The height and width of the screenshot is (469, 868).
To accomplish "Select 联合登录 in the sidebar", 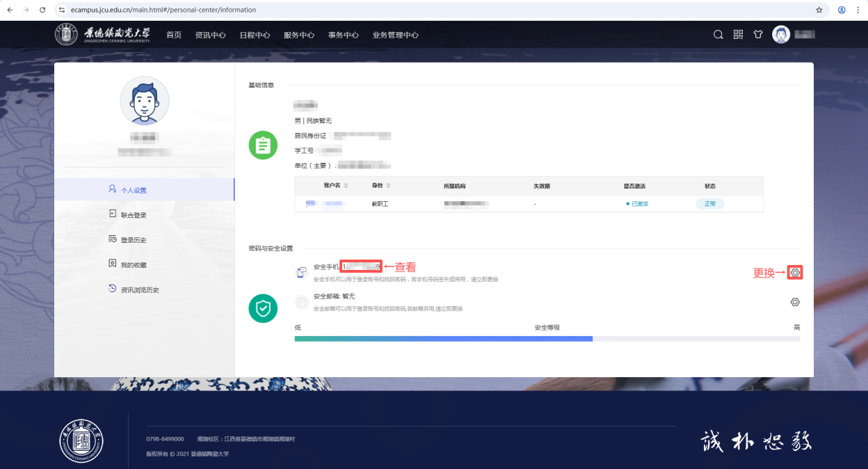I will click(133, 215).
